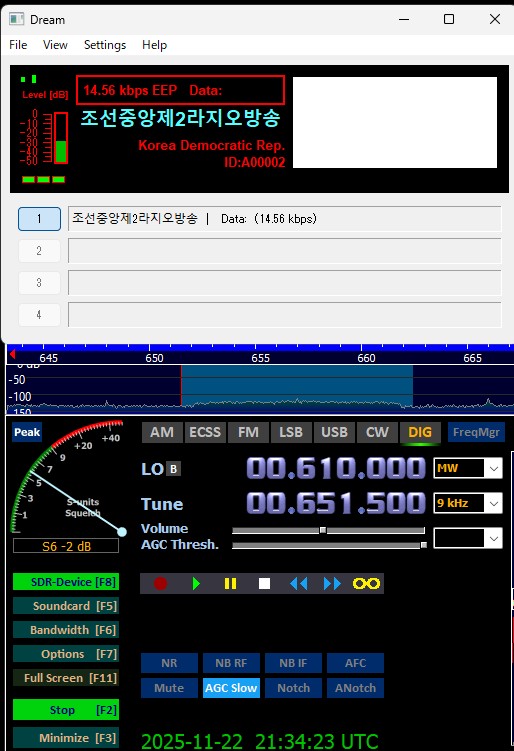Click the highlighted passband in spectrum
514x751 pixels.
click(x=297, y=386)
